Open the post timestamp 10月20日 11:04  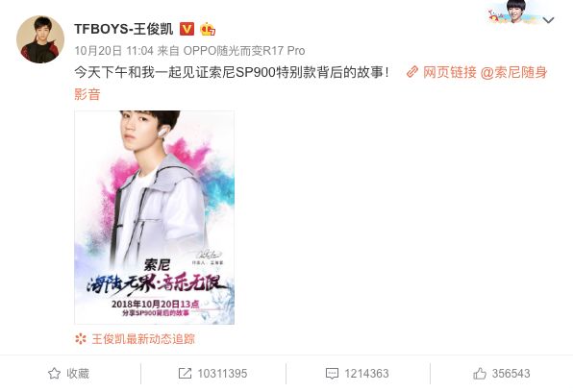click(114, 50)
